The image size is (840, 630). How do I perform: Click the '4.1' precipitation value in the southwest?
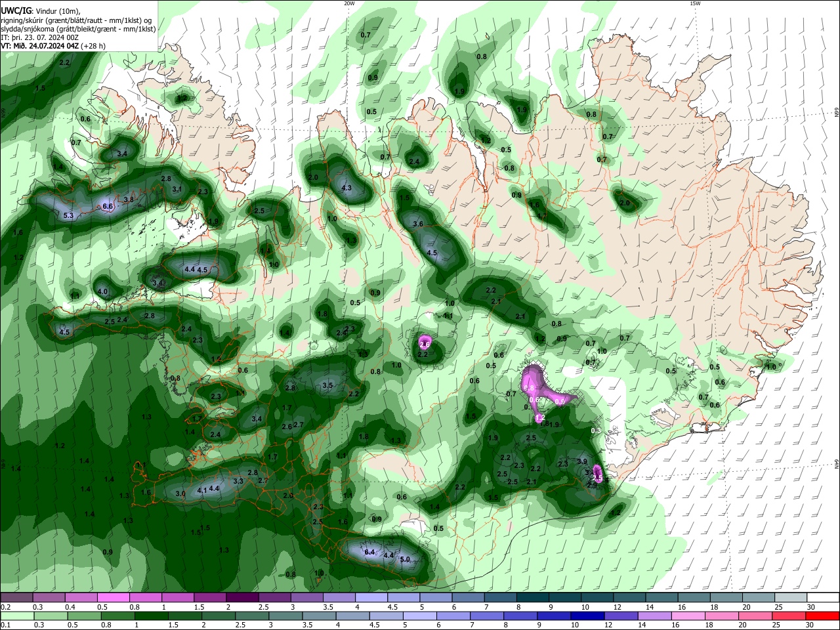202,490
